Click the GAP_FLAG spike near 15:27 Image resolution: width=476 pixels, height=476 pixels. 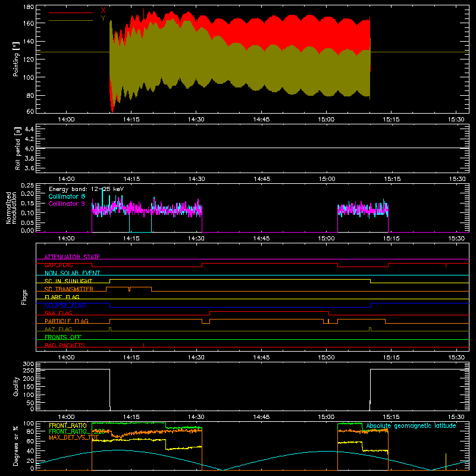pyautogui.click(x=446, y=265)
